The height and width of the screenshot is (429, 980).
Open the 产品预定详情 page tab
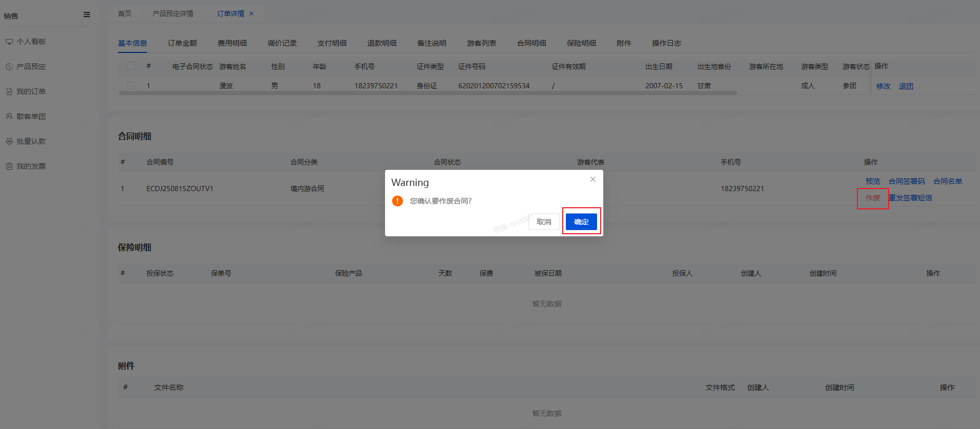173,14
